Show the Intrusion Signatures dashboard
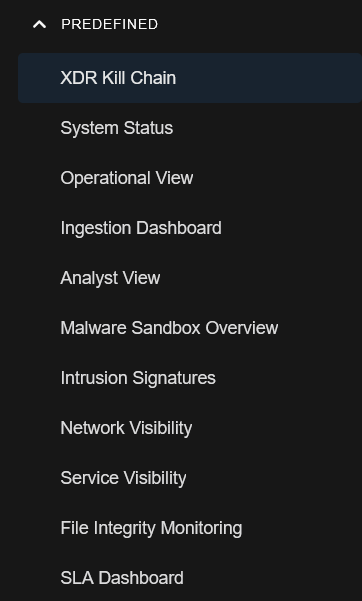This screenshot has height=601, width=362. coord(138,378)
